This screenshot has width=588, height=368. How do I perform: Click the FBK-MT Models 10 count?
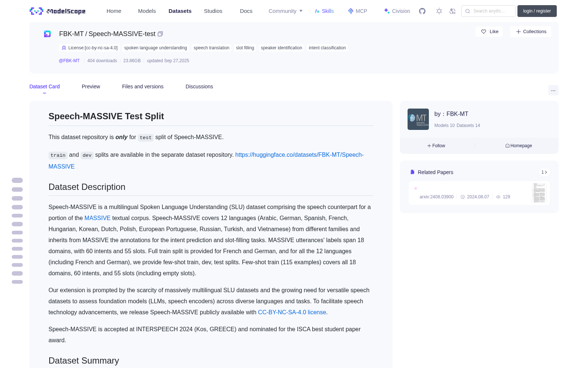click(x=444, y=125)
